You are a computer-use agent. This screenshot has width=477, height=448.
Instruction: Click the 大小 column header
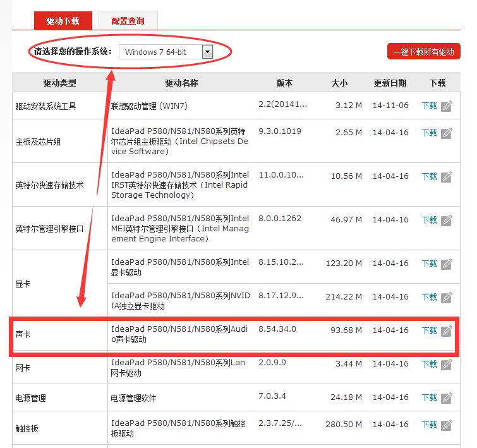tap(339, 83)
